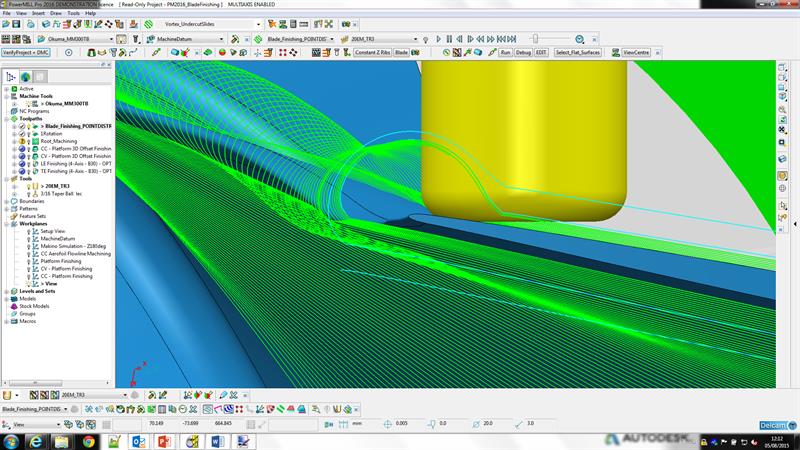The width and height of the screenshot is (800, 450).
Task: Open the Help menu
Action: 90,13
